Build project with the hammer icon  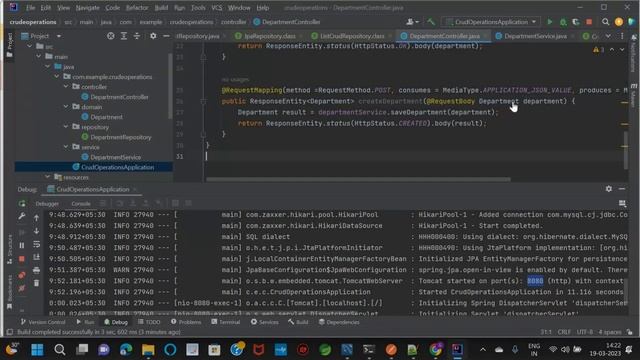tap(431, 22)
